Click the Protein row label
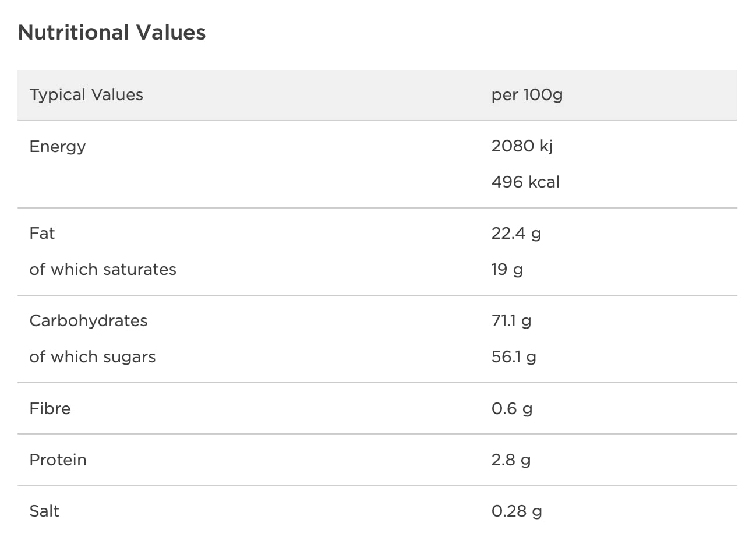This screenshot has height=551, width=756. tap(58, 460)
